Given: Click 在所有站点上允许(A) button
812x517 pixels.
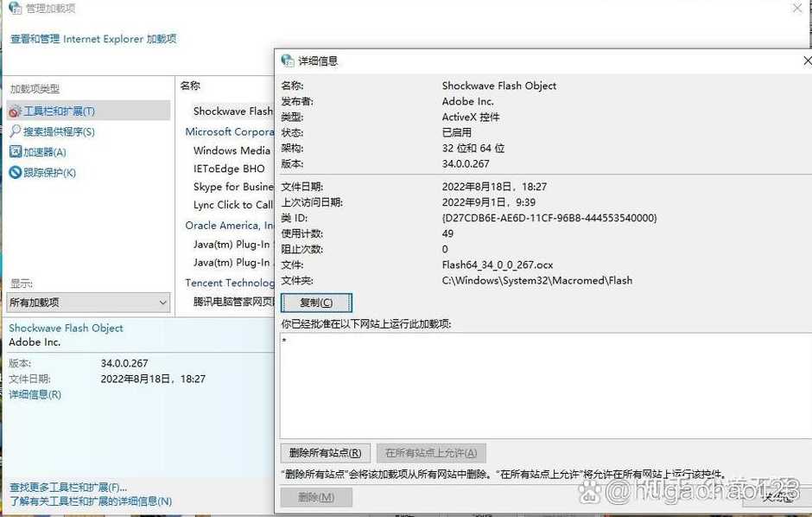Looking at the screenshot, I should coord(431,453).
